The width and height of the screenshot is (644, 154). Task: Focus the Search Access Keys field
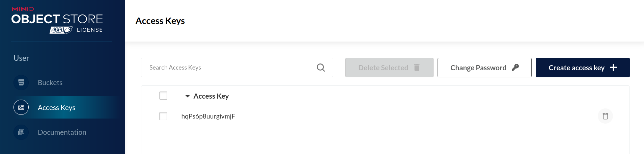point(237,68)
